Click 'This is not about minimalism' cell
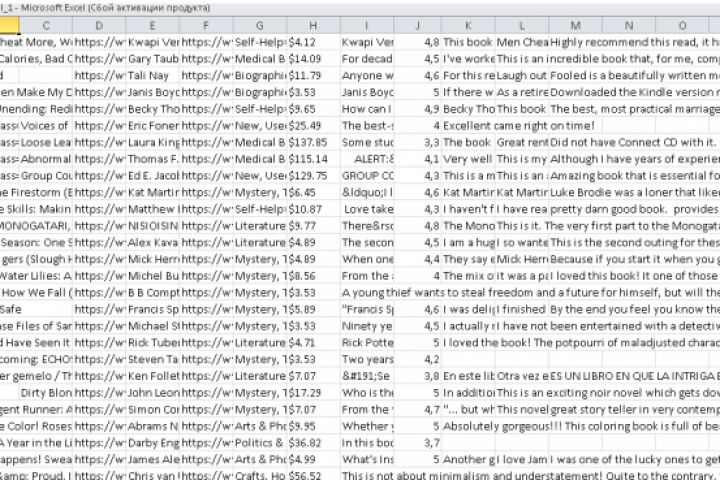The image size is (720, 480). coord(530,475)
